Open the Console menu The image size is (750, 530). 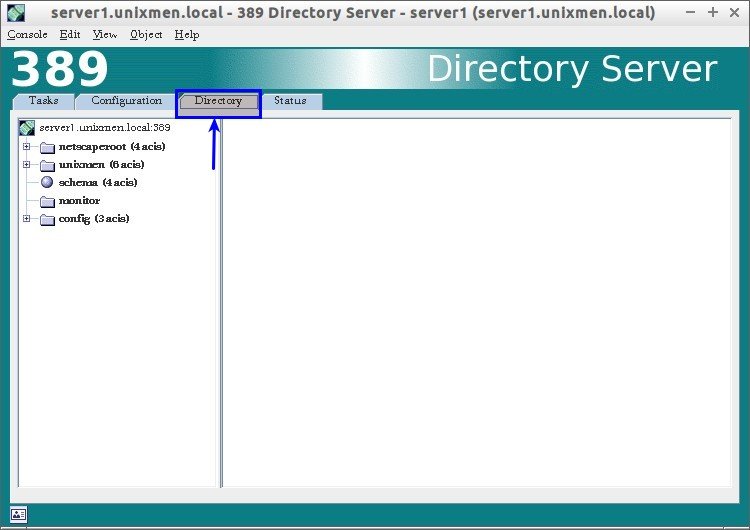[27, 34]
